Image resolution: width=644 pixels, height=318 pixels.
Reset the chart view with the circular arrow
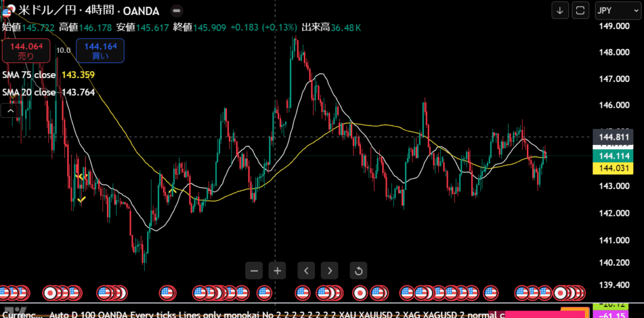358,271
